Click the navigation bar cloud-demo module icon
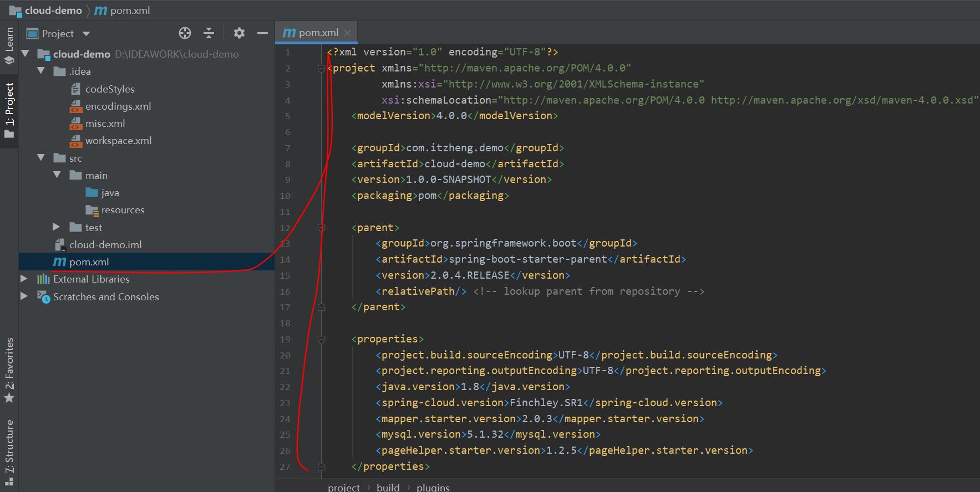Viewport: 980px width, 492px height. 16,11
